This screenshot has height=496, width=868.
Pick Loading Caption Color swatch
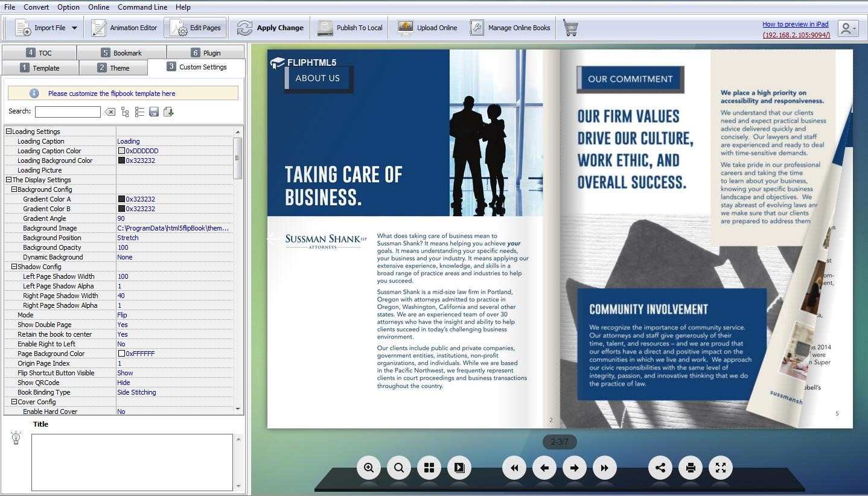[x=121, y=151]
